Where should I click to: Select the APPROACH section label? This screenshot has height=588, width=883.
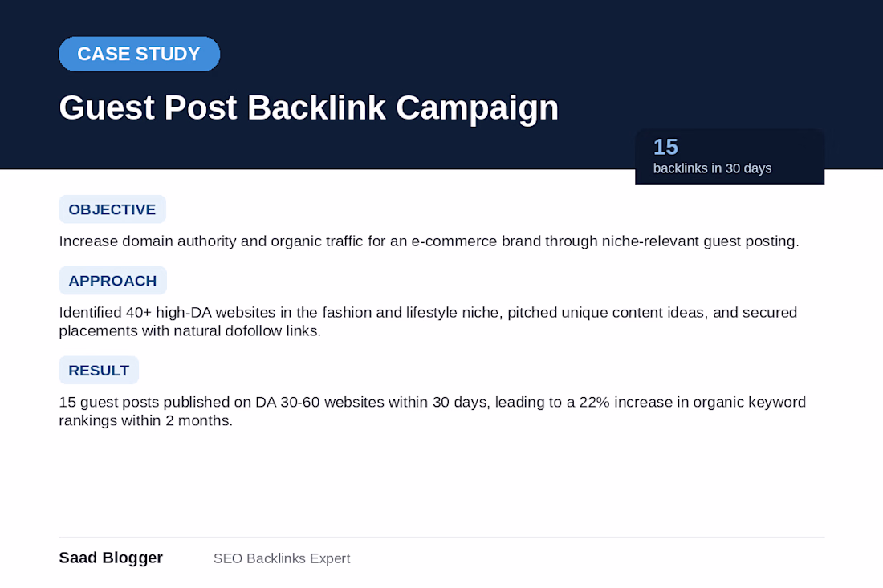tap(112, 280)
